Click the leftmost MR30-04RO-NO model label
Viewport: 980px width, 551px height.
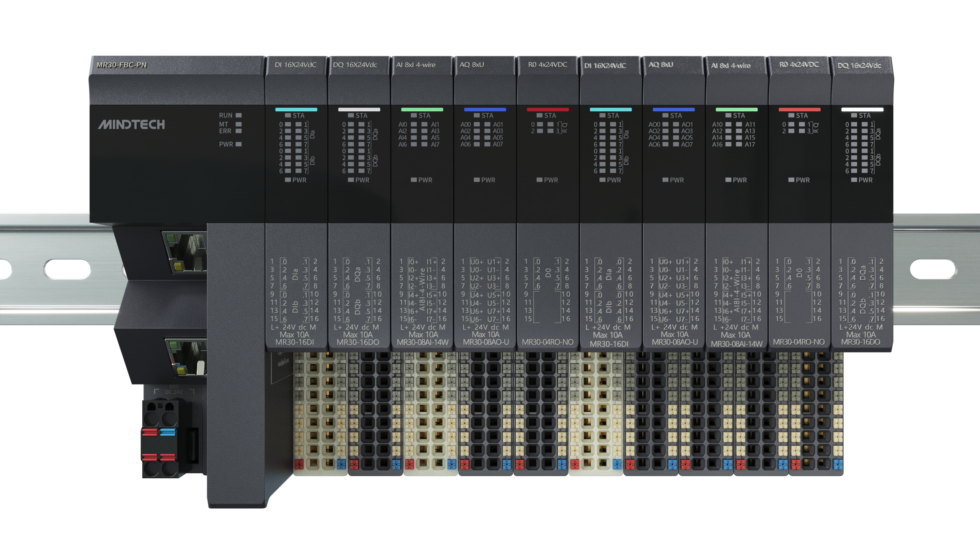[547, 342]
